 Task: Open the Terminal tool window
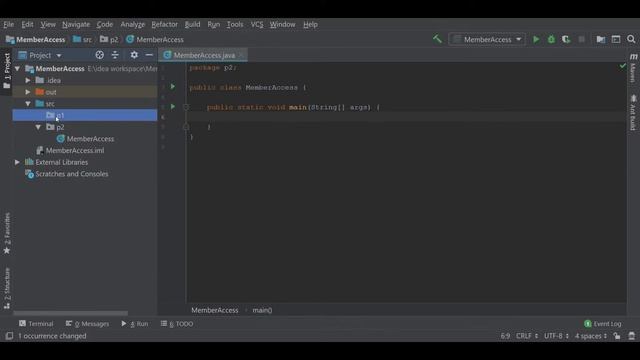[x=36, y=324]
